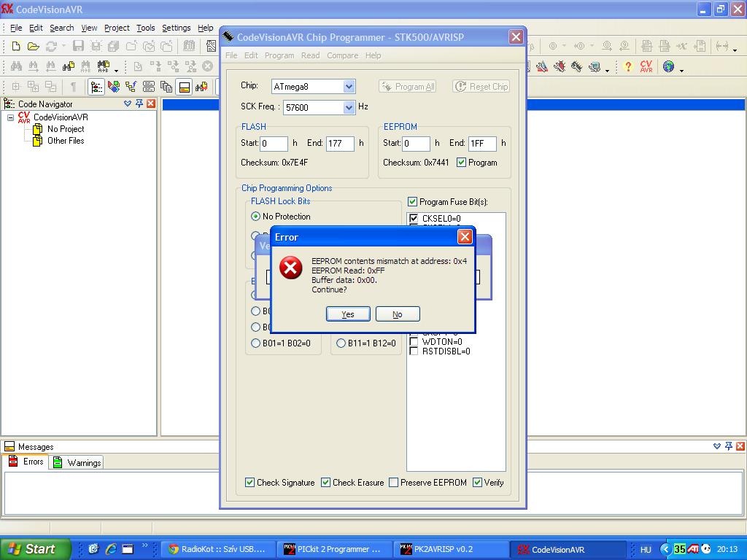Open the chip programmer icon in the main toolbar
Viewport: 747px width, 560px height.
tap(576, 66)
